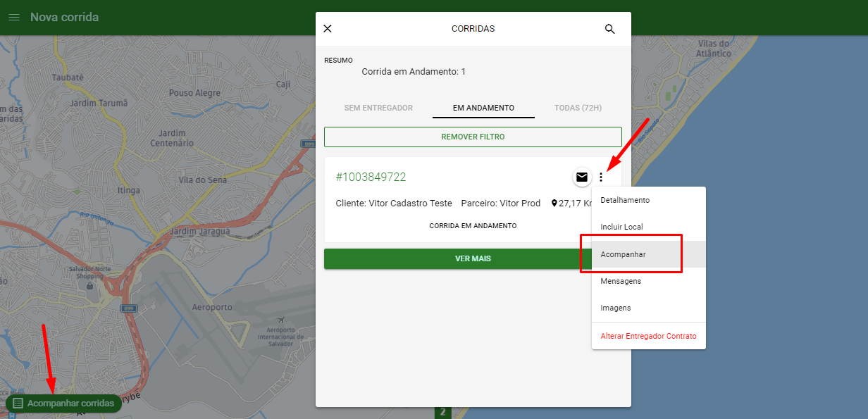Open the hamburger menu beside Nova corrida
This screenshot has width=868, height=419.
coord(14,17)
